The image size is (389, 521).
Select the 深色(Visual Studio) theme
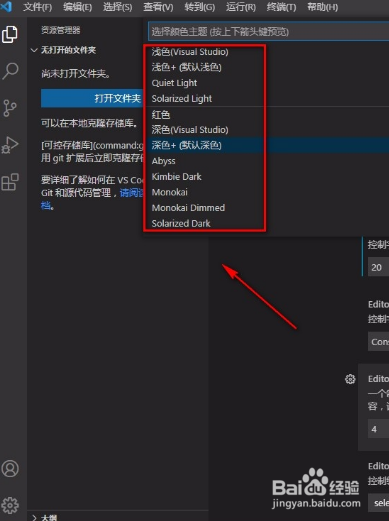click(x=190, y=130)
